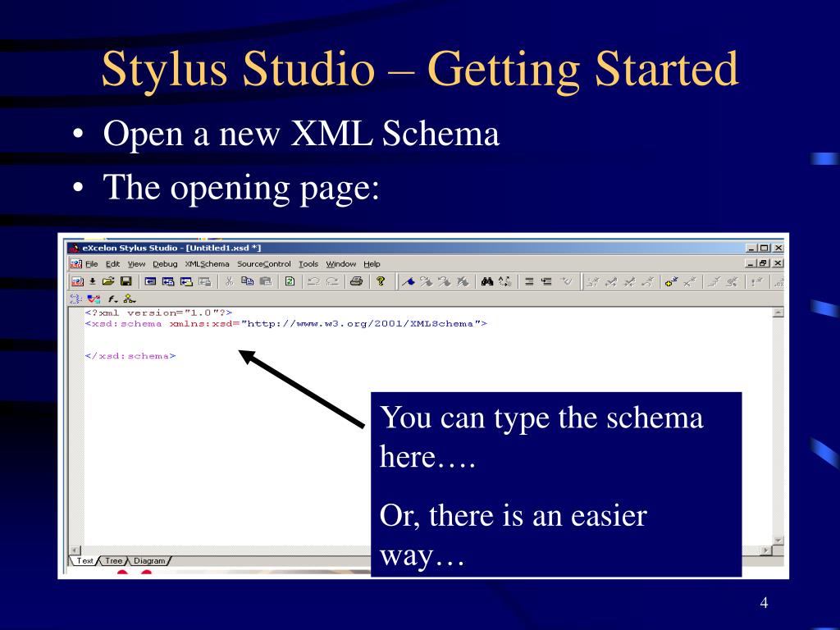Viewport: 840px width, 630px height.
Task: Click the download arrow toolbar icon
Action: coord(92,281)
